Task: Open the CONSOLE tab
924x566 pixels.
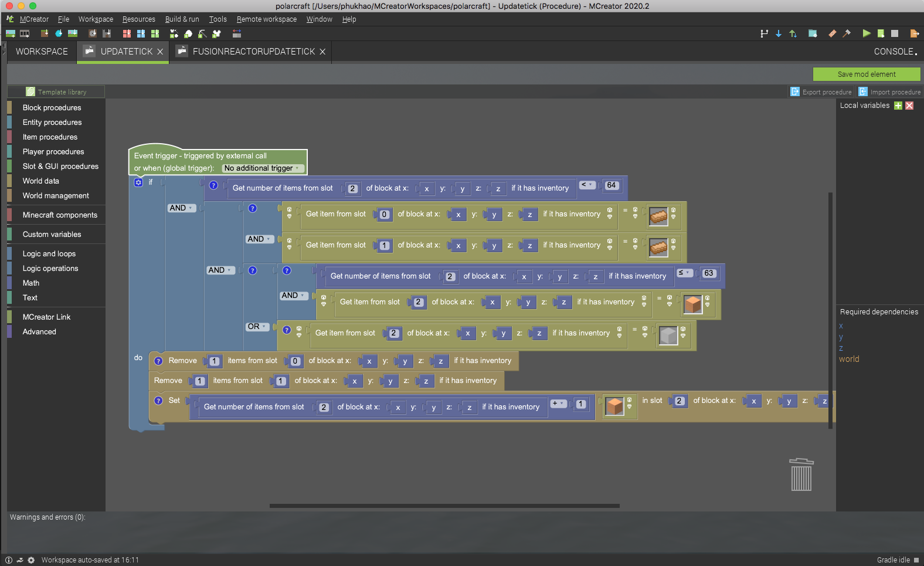Action: coord(895,52)
